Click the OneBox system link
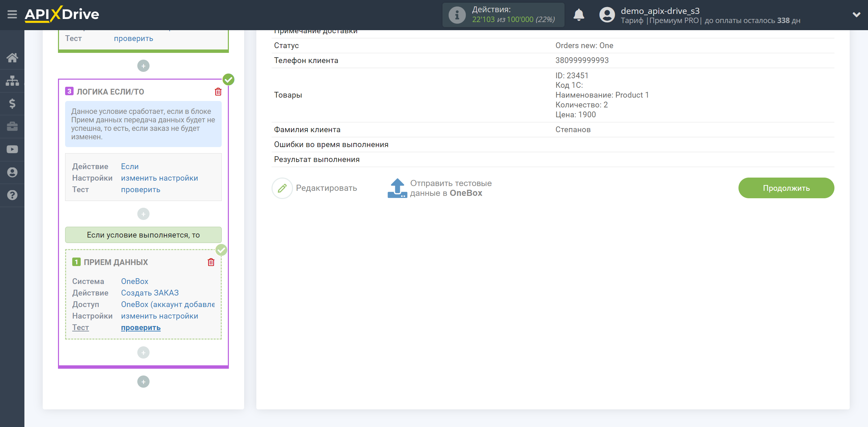This screenshot has width=868, height=427. tap(135, 281)
